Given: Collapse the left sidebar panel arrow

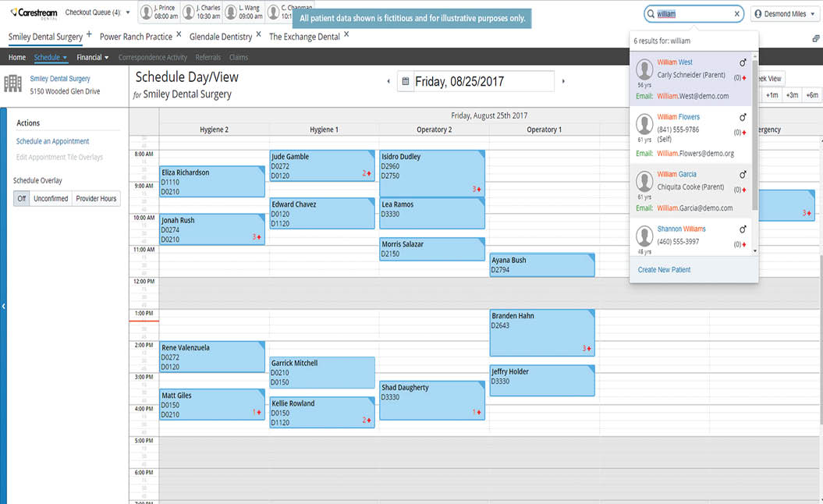Looking at the screenshot, I should click(3, 307).
